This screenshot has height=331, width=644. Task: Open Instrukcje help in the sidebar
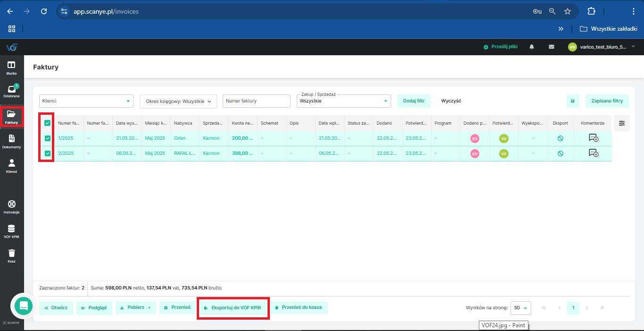click(x=12, y=207)
